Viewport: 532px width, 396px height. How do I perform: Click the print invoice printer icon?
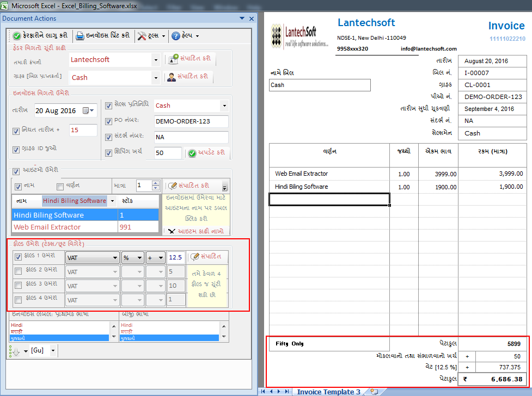pyautogui.click(x=80, y=35)
